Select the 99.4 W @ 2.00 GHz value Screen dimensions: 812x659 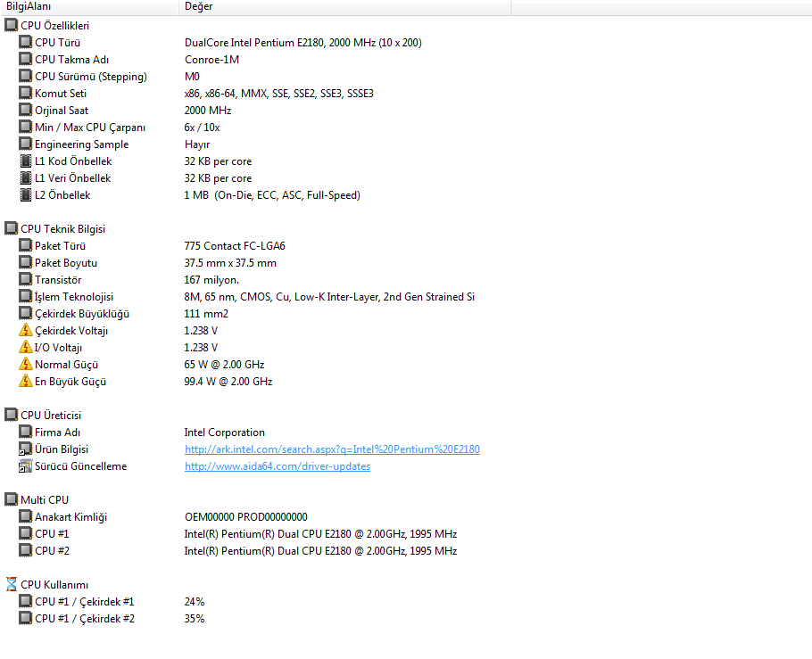coord(228,382)
